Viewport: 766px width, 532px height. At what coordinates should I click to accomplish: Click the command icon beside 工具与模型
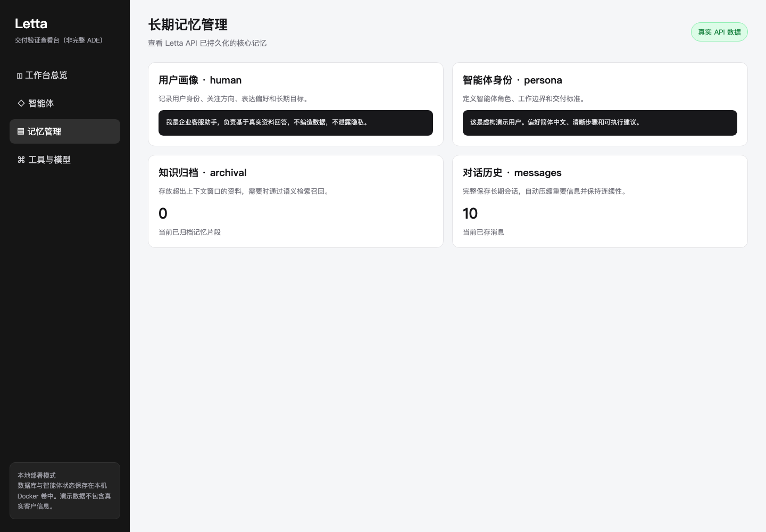click(x=21, y=160)
